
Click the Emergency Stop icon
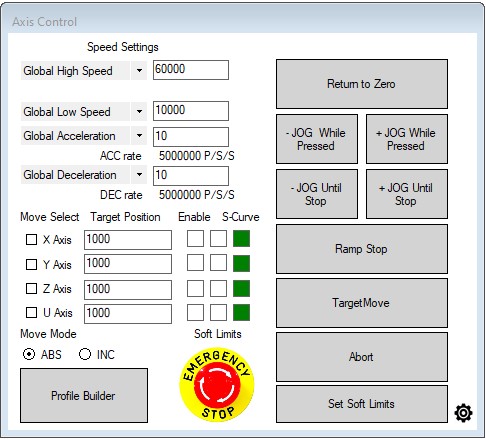(x=217, y=384)
